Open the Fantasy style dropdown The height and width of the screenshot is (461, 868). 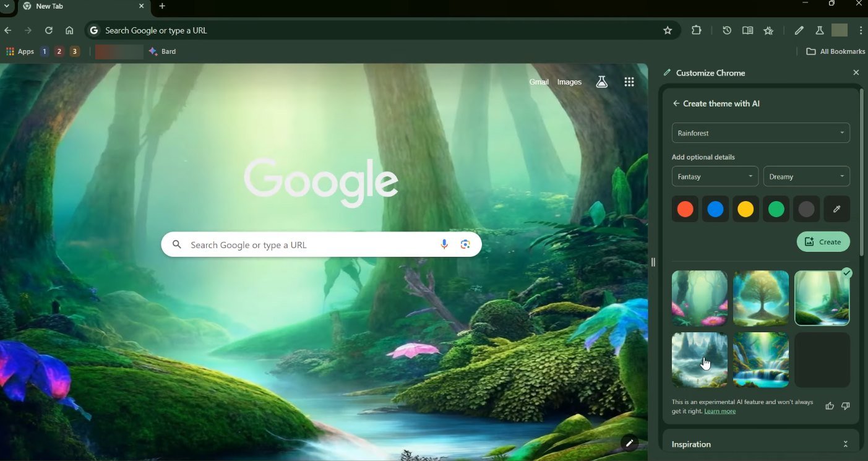[x=715, y=176]
